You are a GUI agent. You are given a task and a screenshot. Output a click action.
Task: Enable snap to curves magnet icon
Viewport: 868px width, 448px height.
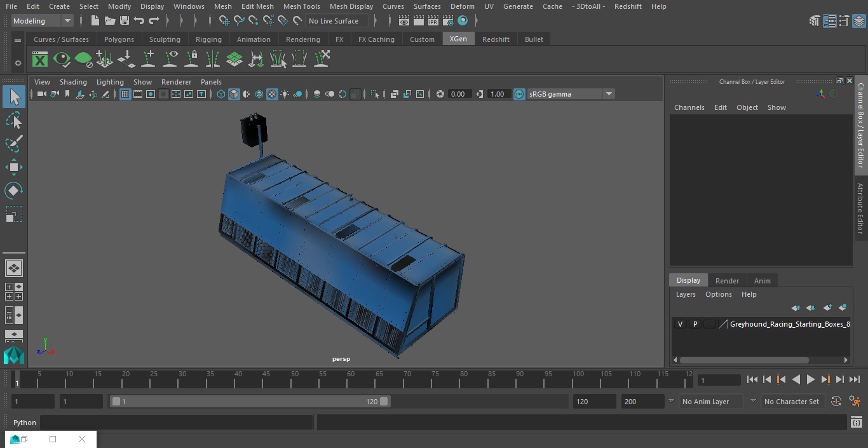coord(239,21)
